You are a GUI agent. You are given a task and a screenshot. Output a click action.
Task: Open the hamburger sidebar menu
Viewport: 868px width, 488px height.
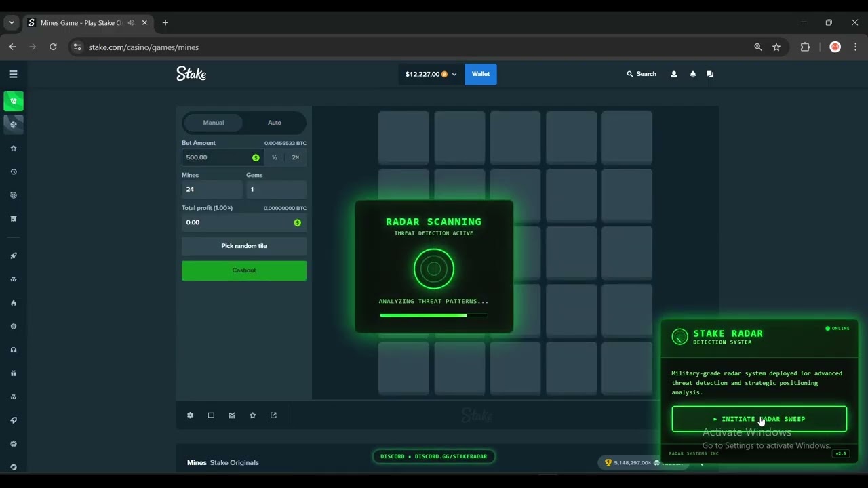(14, 74)
